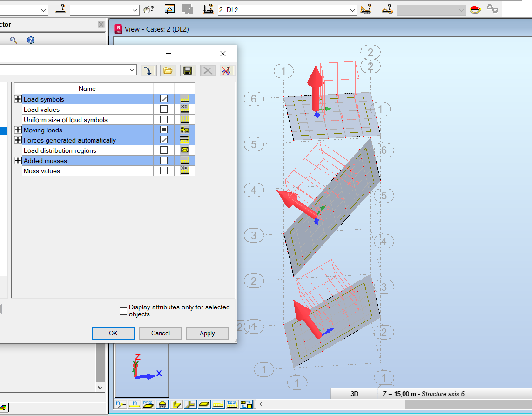The image size is (532, 416).
Task: Click the save template floppy disk icon
Action: pos(188,71)
